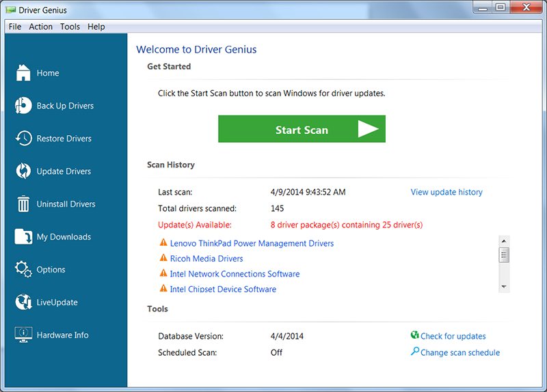
Task: Open Lenovo ThinkPad Power Management Drivers link
Action: pyautogui.click(x=252, y=244)
